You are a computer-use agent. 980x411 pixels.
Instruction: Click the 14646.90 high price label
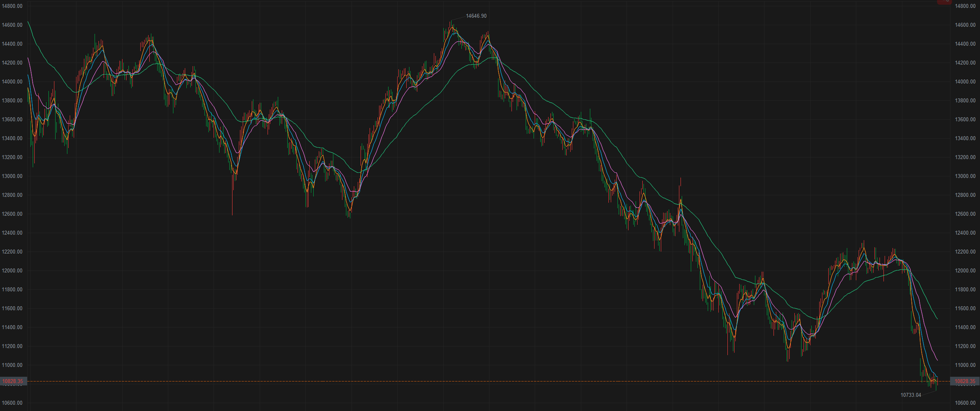click(x=476, y=16)
